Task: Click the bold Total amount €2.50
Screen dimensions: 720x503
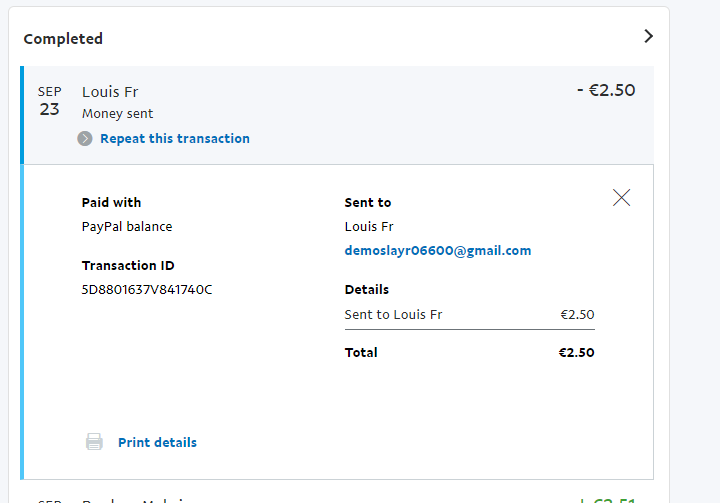Action: tap(576, 353)
